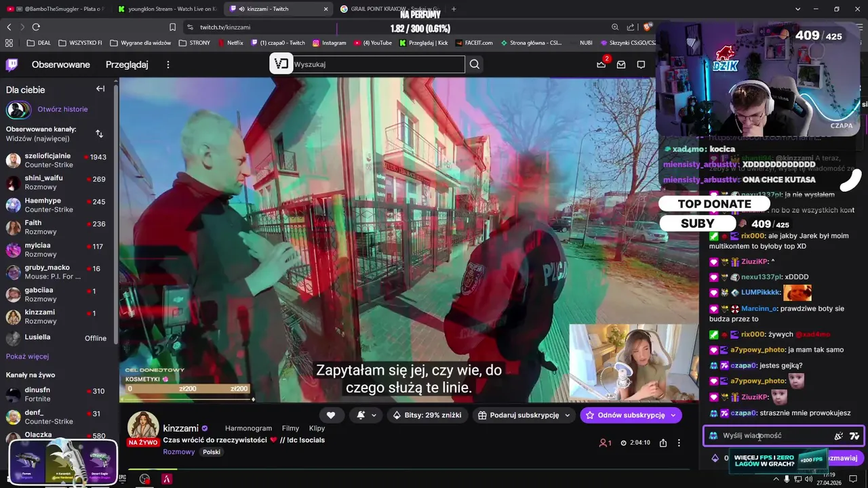Open dinusfn live channel in sidebar
This screenshot has width=868, height=488.
(58, 394)
